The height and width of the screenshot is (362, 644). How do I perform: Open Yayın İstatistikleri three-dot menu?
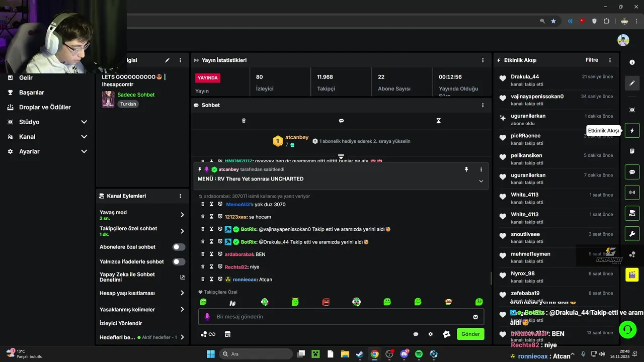(x=482, y=60)
